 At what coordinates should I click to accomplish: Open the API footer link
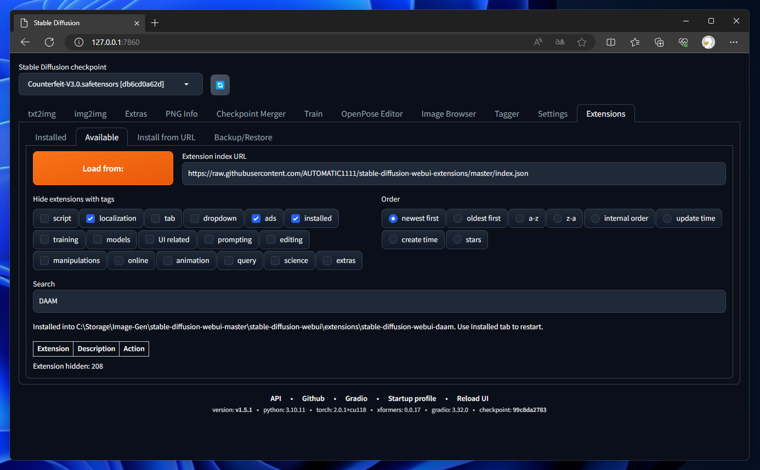click(275, 398)
